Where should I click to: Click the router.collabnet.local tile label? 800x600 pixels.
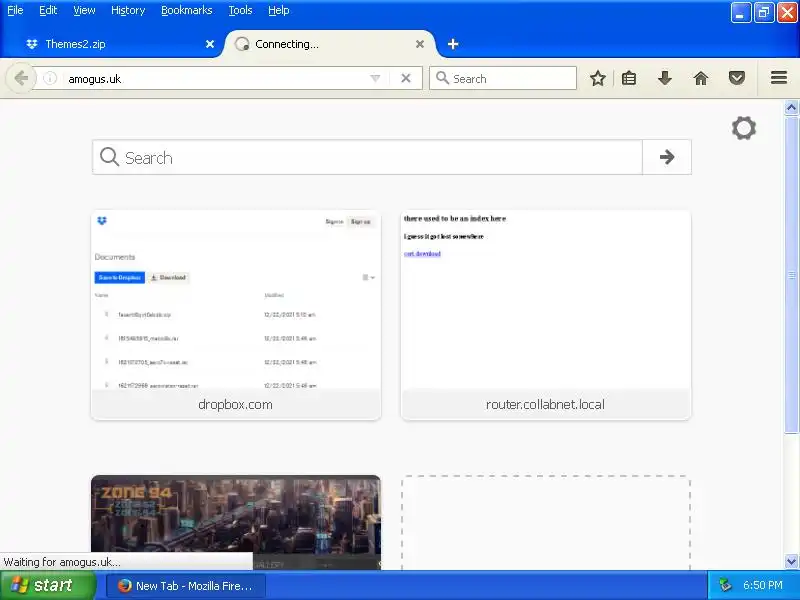click(x=545, y=405)
